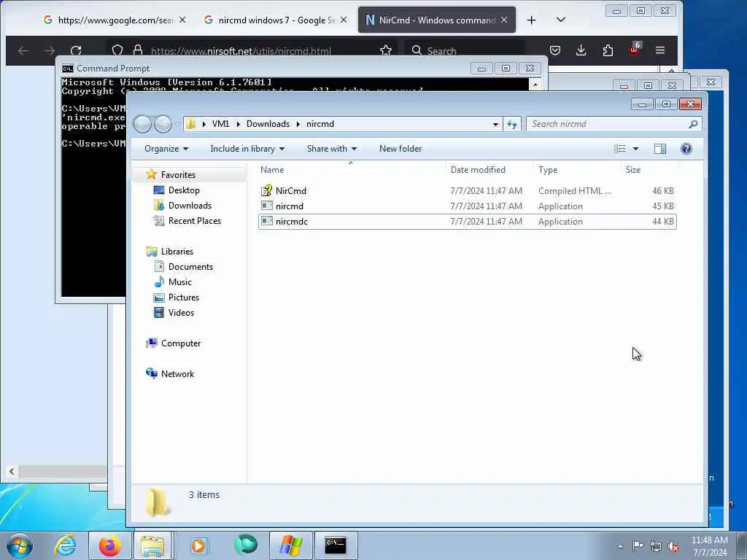This screenshot has width=747, height=560.
Task: Open Explorer help button
Action: pos(686,149)
